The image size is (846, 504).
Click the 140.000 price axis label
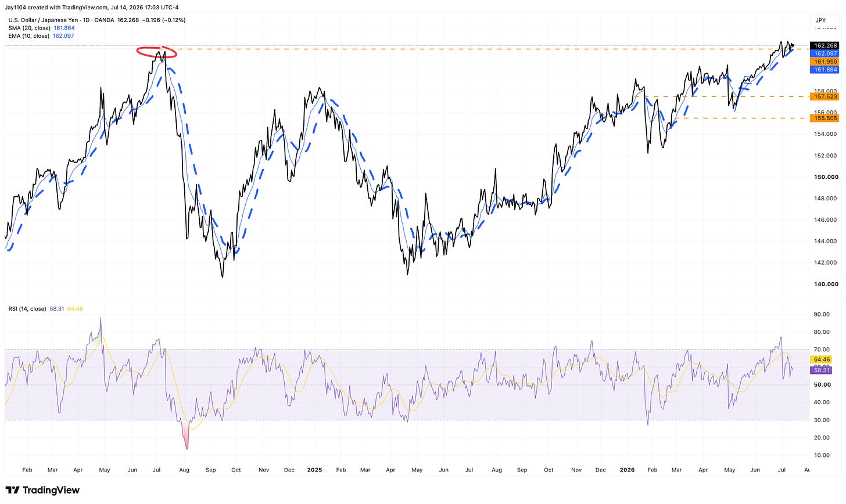(x=826, y=284)
